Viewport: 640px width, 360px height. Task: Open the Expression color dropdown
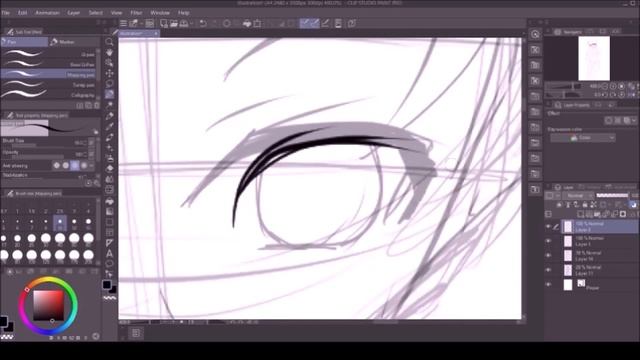[582, 138]
